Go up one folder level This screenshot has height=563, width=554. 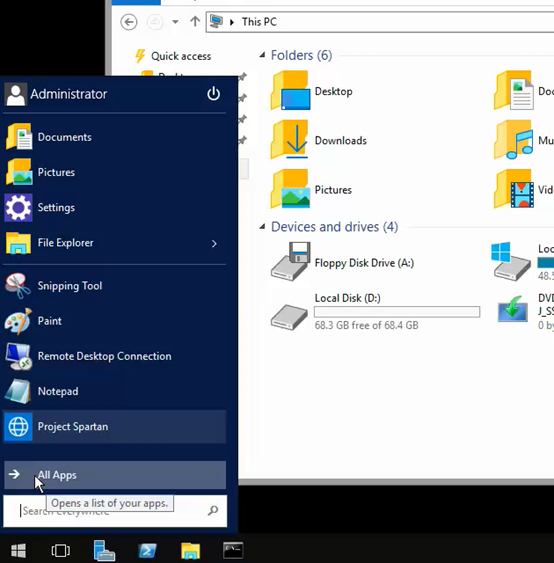click(195, 22)
